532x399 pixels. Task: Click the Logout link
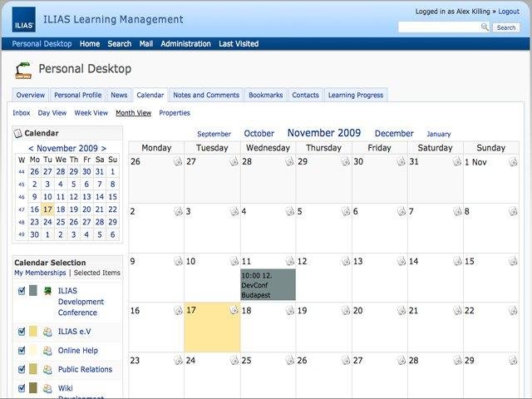pos(509,12)
